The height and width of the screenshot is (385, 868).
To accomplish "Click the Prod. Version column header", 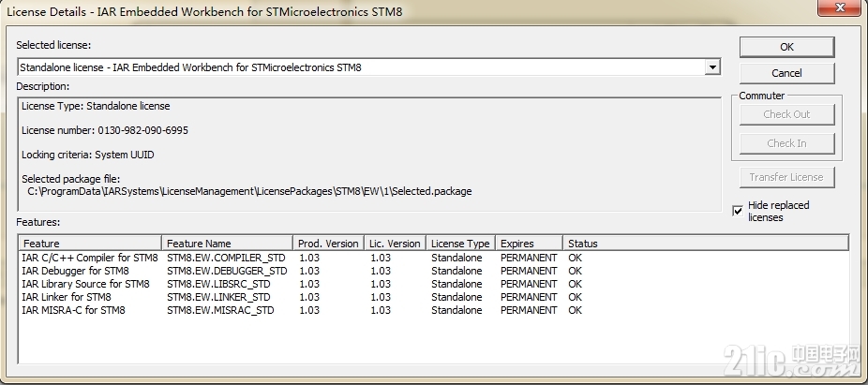I will 328,244.
